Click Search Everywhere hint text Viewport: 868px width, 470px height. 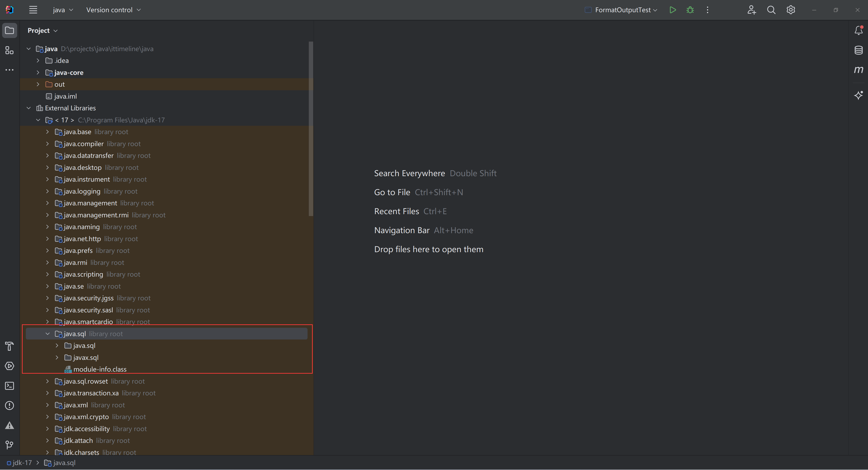(409, 173)
